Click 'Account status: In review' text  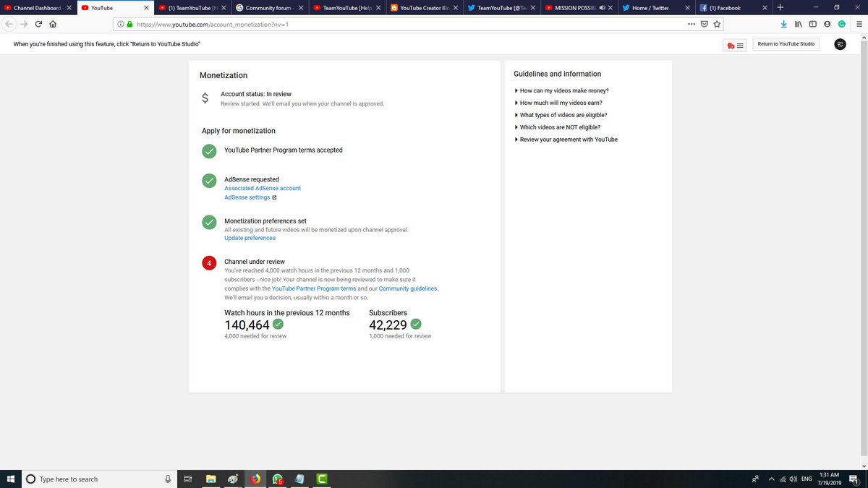(256, 94)
